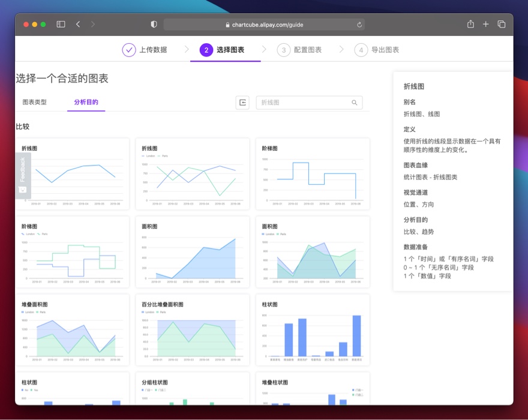Open a new tab with the plus icon

tap(486, 25)
